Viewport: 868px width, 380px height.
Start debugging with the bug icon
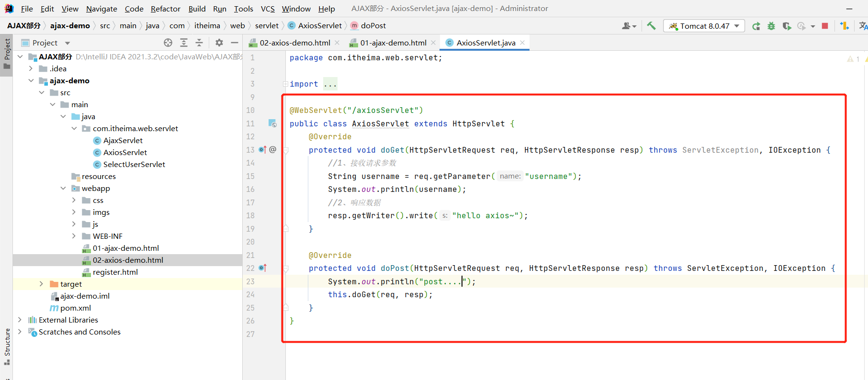click(x=771, y=26)
